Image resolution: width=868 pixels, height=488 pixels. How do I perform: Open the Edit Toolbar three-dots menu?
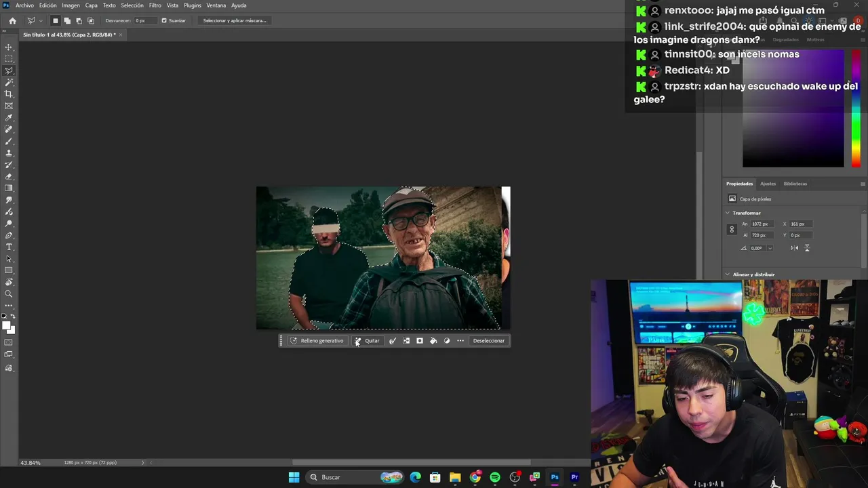9,306
